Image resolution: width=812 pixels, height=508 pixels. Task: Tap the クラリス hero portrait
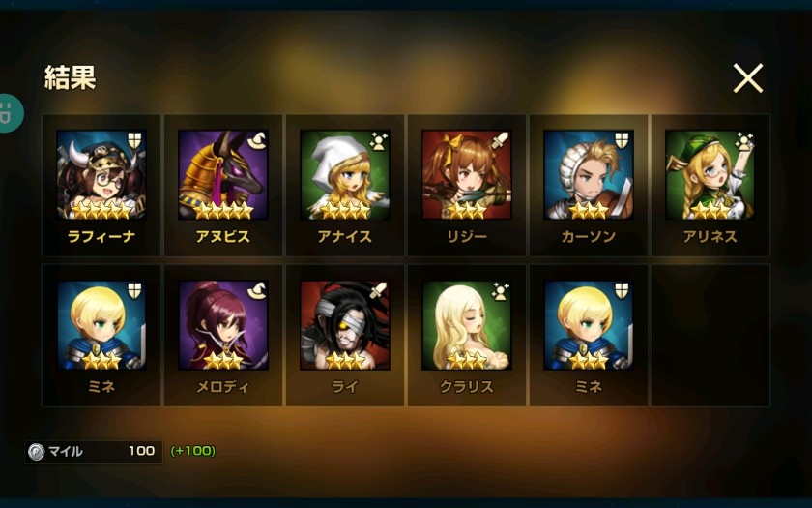coord(467,325)
